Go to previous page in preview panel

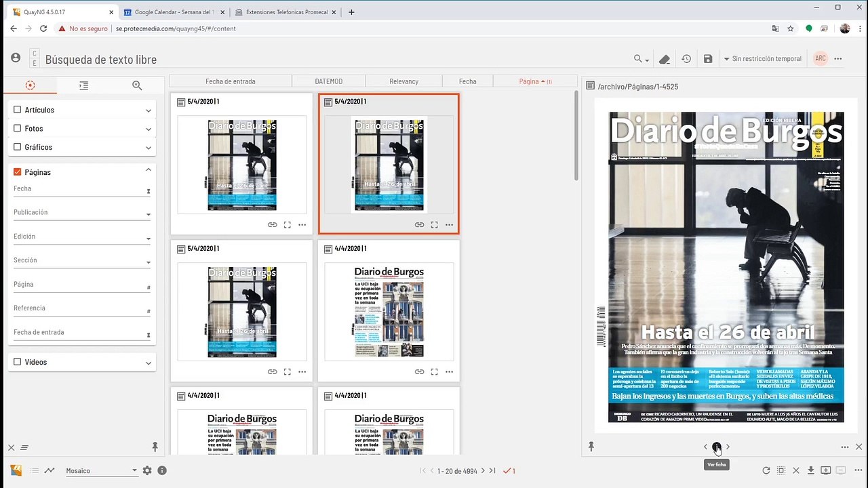705,447
